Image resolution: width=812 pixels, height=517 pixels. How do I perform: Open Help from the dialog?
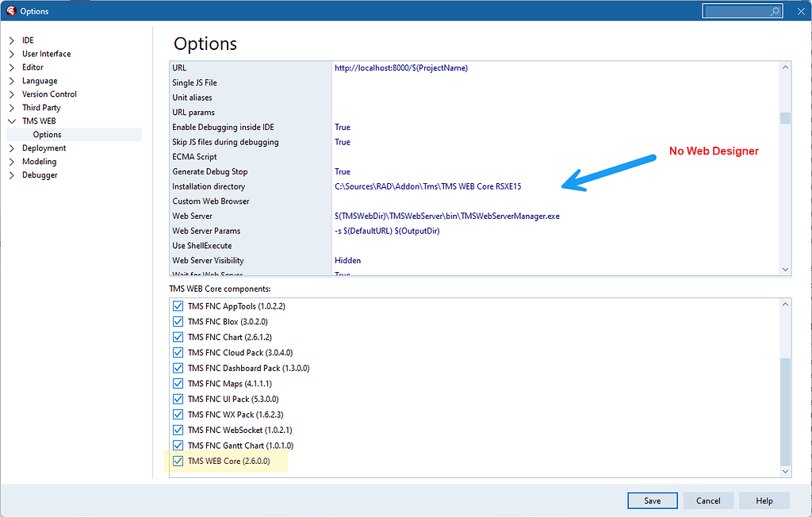[764, 500]
